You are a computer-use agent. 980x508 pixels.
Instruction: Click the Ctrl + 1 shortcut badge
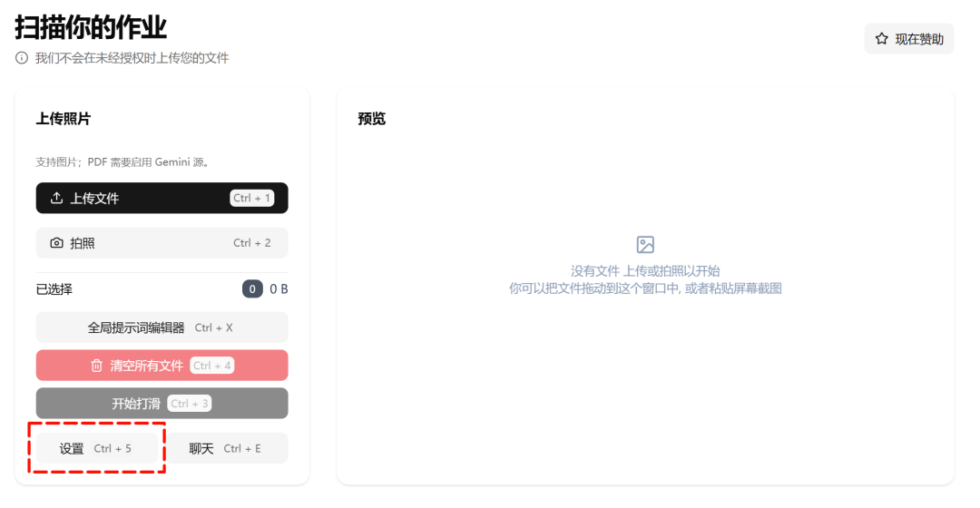252,198
